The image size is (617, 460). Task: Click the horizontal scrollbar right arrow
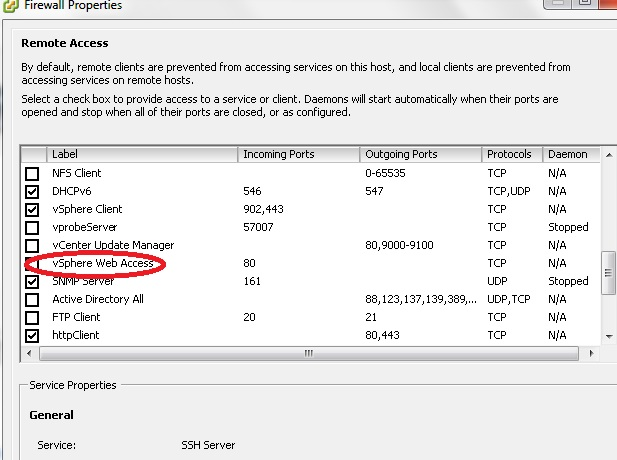click(x=590, y=353)
